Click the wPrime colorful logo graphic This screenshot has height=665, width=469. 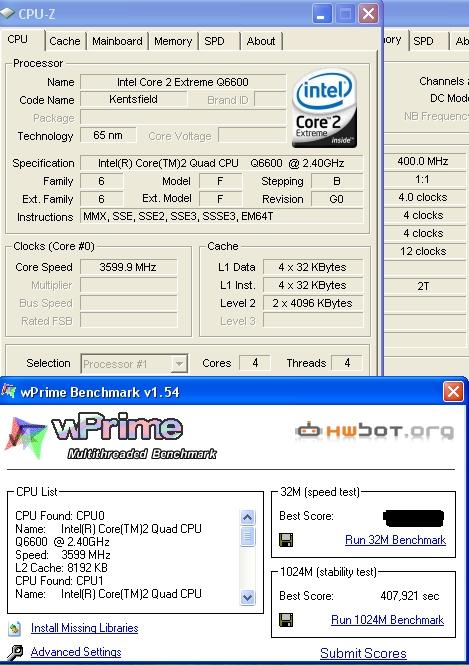point(24,438)
